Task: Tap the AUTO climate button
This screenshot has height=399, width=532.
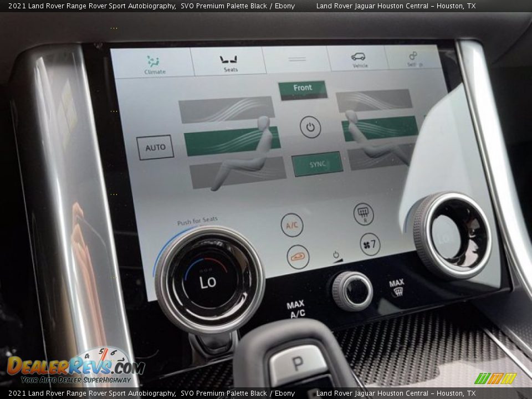Action: pos(155,147)
